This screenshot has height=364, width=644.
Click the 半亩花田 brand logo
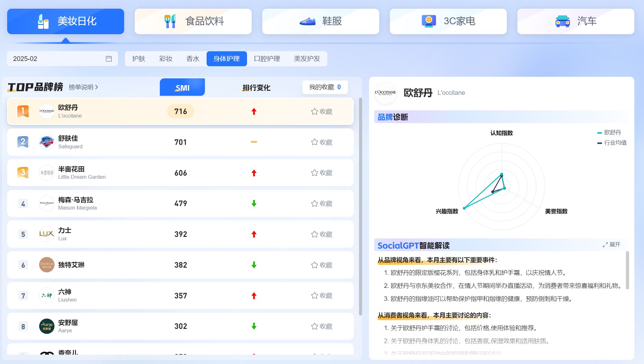tap(47, 173)
